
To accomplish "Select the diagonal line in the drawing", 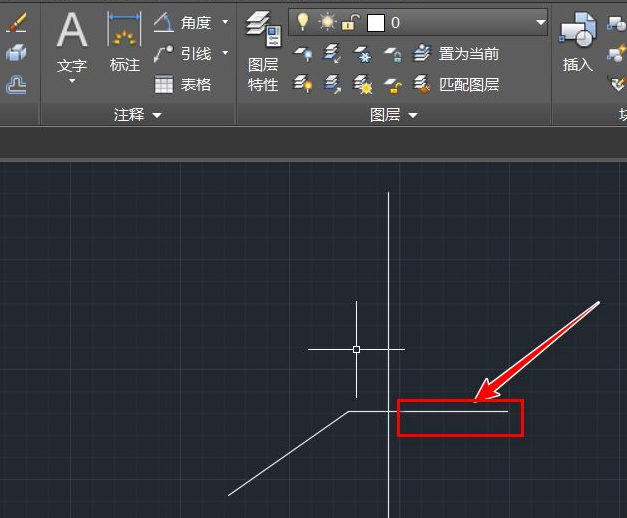I will tap(288, 454).
